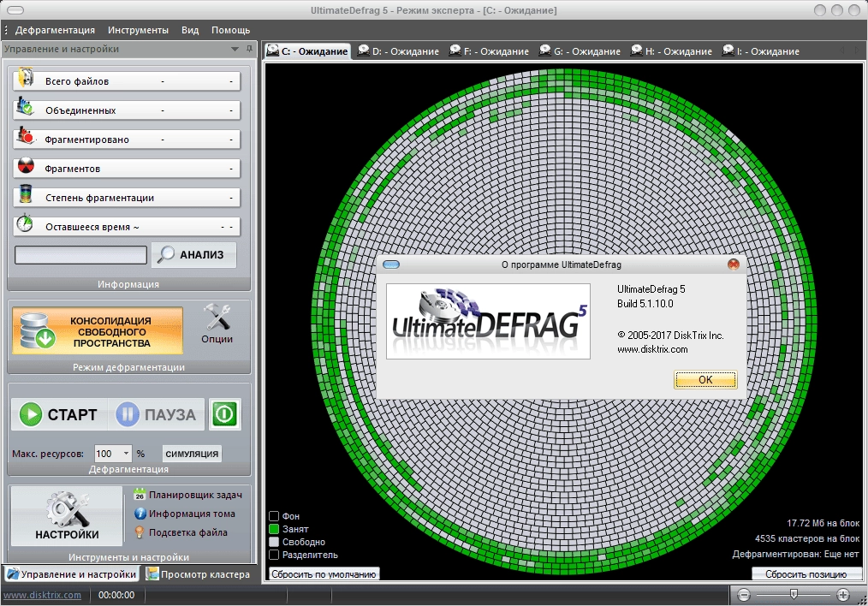The height and width of the screenshot is (606, 868).
Task: Click the Всего файлов folder icon
Action: 25,78
